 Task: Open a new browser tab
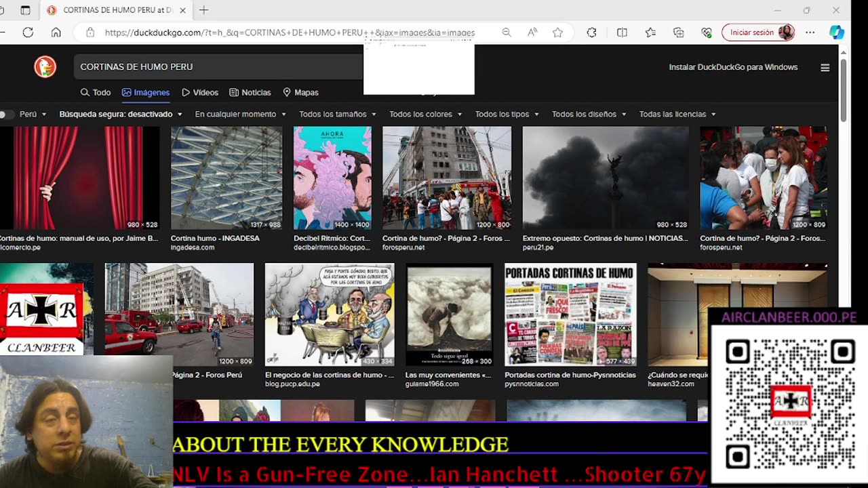pos(203,10)
